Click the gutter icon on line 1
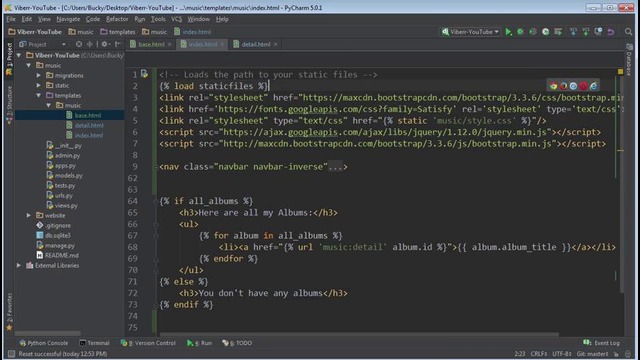Viewport: 640px width, 360px height. point(144,73)
